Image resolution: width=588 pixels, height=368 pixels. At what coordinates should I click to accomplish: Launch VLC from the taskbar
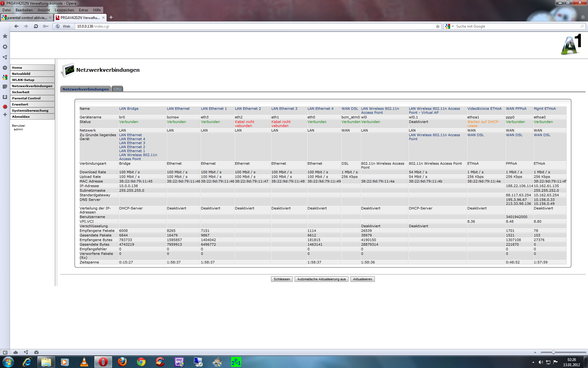(84, 362)
